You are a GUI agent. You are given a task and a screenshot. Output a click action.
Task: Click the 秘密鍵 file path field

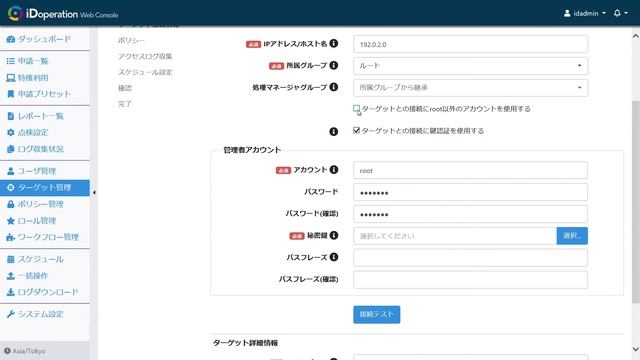[455, 236]
